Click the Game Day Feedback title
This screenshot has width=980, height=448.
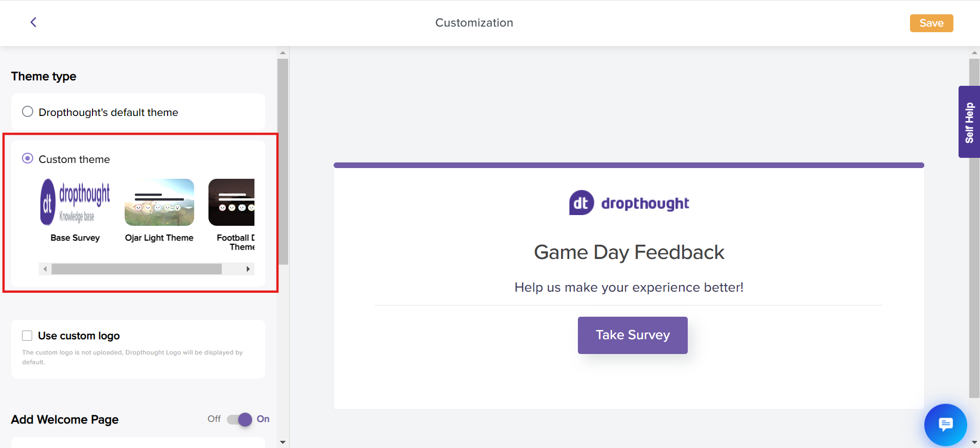point(628,252)
